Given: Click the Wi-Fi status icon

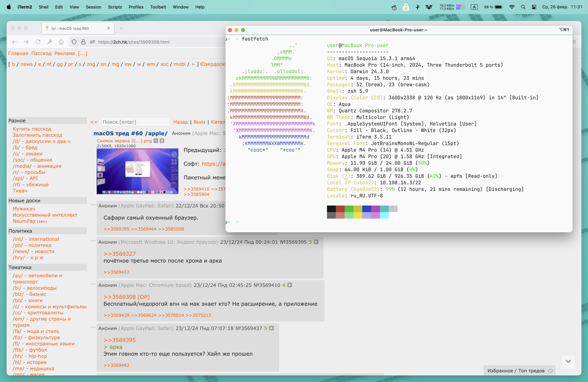Looking at the screenshot, I should click(512, 7).
